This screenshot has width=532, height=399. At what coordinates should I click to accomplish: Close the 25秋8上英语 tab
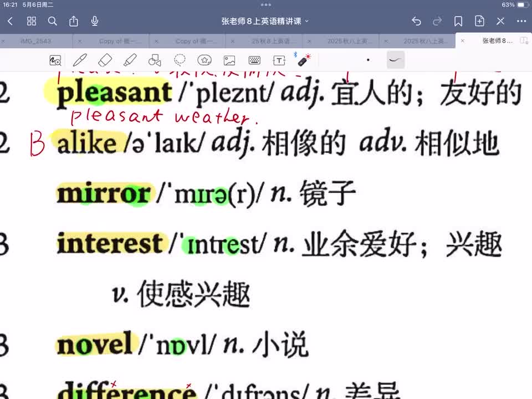click(x=233, y=41)
